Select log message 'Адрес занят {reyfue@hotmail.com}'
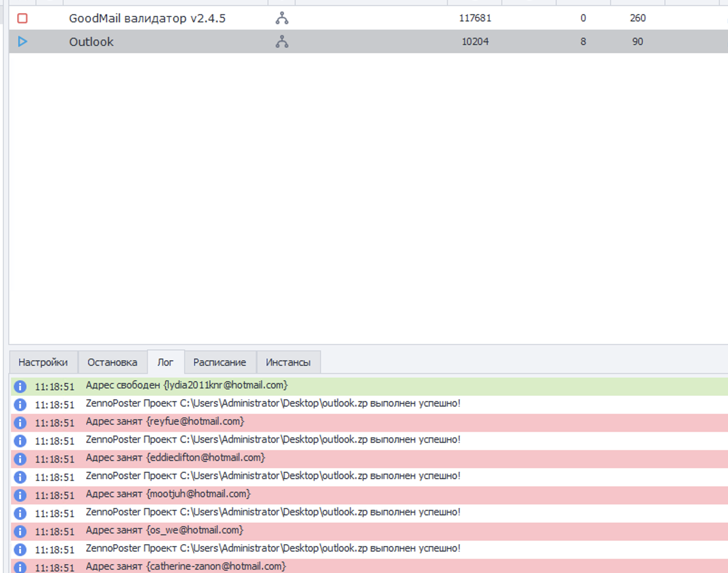 pos(165,422)
